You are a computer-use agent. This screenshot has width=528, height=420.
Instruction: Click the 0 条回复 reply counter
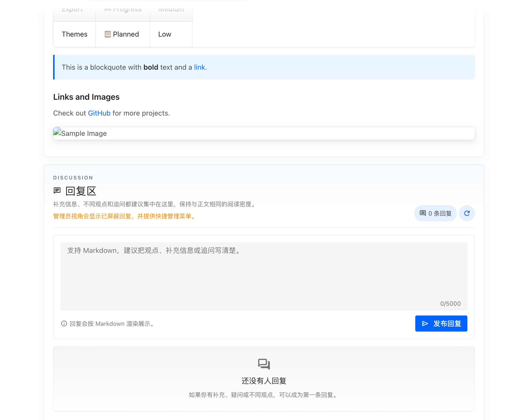tap(435, 213)
